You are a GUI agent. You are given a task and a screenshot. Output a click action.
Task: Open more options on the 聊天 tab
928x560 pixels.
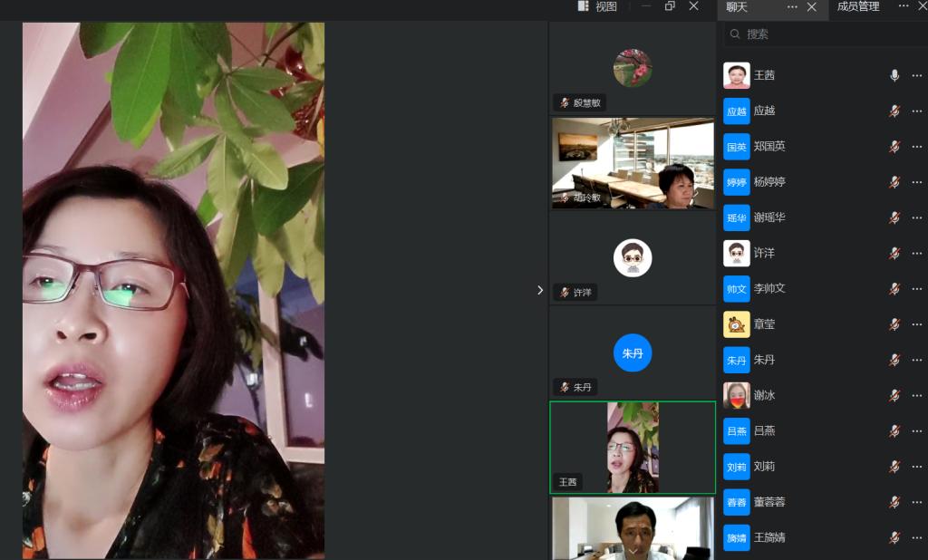(x=792, y=6)
